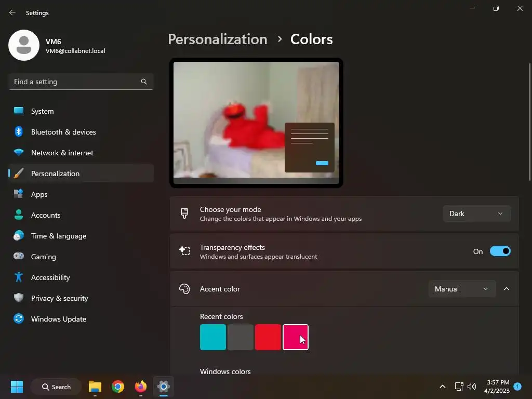
Task: Collapse the Accent color section chevron
Action: coord(506,289)
